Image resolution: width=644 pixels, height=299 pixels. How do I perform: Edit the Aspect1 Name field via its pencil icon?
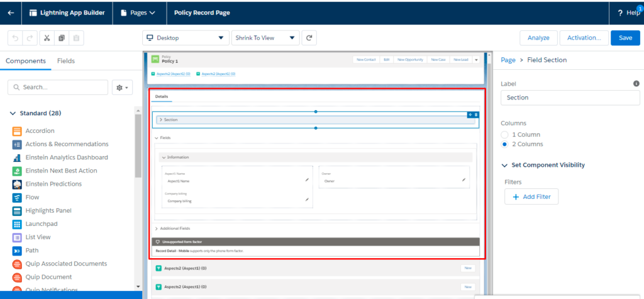tap(307, 180)
